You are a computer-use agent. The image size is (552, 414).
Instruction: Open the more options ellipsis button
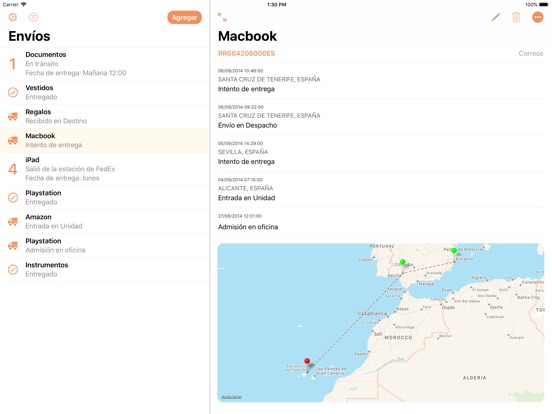tap(538, 17)
